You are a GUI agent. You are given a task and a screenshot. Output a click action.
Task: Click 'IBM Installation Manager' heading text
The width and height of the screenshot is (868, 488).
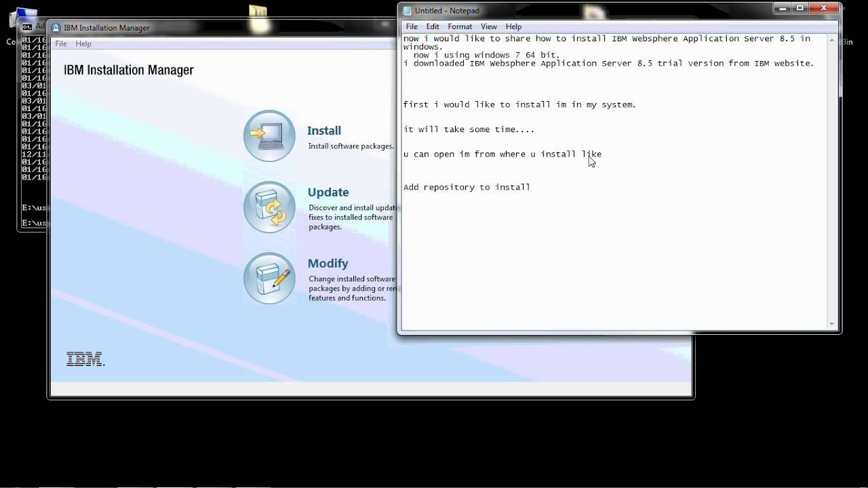pos(129,70)
